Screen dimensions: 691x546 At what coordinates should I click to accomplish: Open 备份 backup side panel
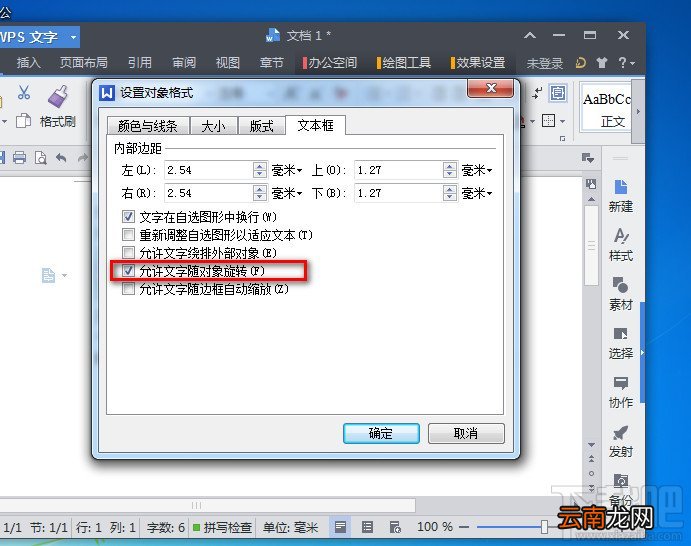[620, 489]
